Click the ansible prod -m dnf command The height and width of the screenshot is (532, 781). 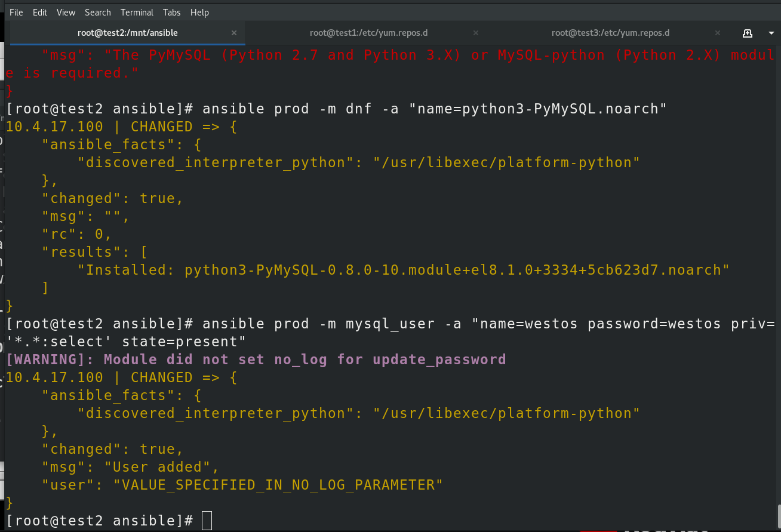pyautogui.click(x=435, y=109)
